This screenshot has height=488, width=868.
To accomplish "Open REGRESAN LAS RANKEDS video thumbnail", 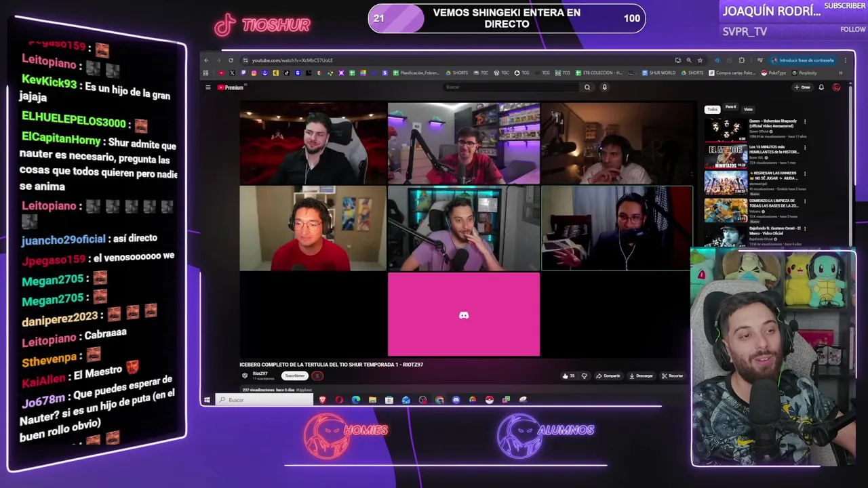I will 725,182.
